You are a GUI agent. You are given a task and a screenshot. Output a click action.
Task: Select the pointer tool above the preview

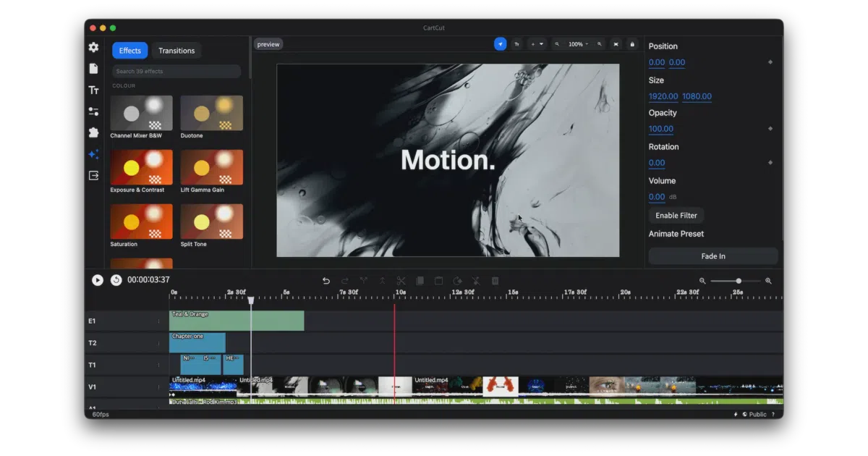[501, 44]
